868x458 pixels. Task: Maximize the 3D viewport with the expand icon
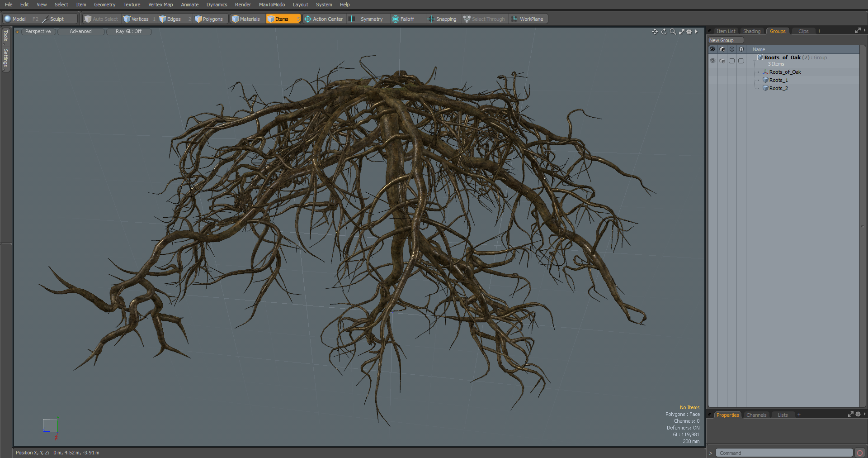681,32
